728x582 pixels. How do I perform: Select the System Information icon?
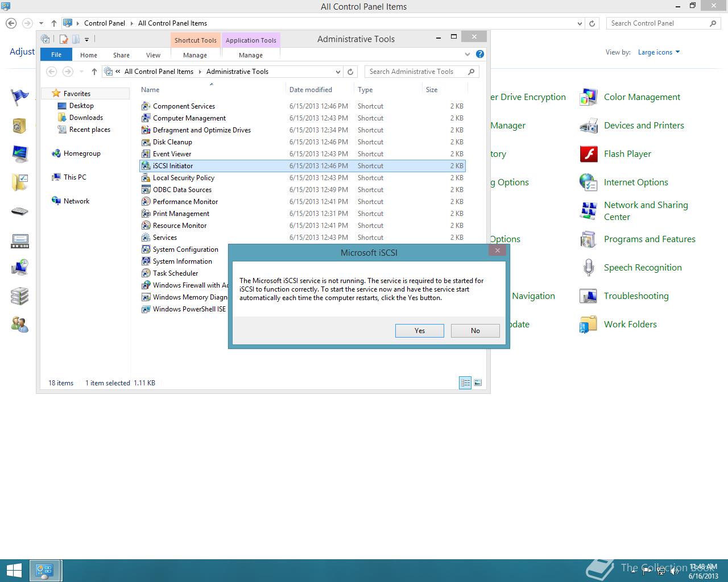pyautogui.click(x=146, y=261)
